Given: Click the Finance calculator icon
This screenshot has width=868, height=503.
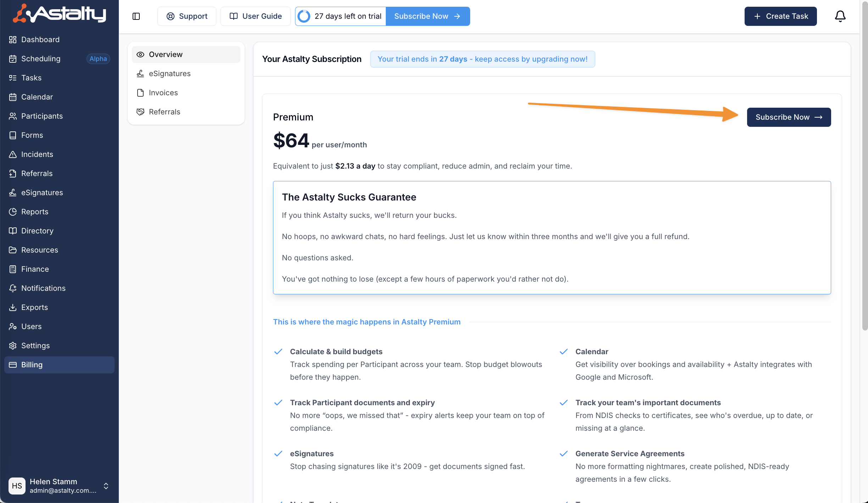Looking at the screenshot, I should click(x=13, y=269).
